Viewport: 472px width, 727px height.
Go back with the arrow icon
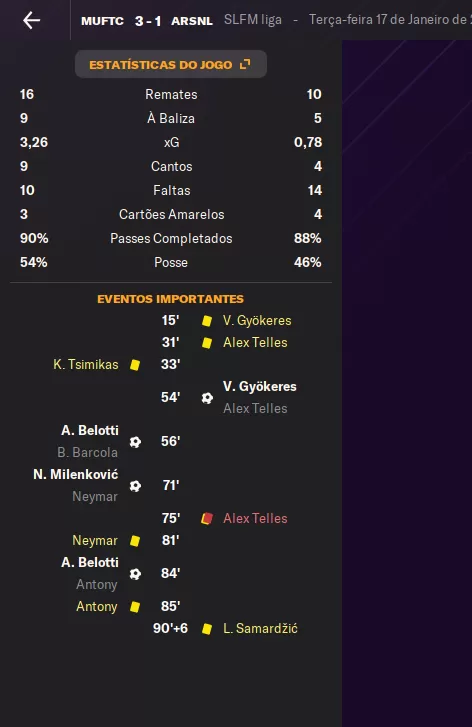[x=32, y=20]
